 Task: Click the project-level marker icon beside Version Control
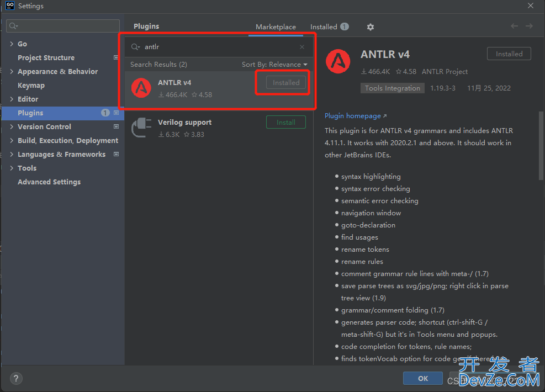coord(116,126)
